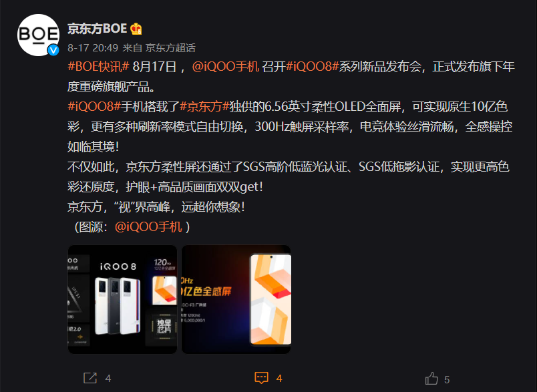Open #iQOO8# hashtag starting second paragraph

(x=94, y=107)
